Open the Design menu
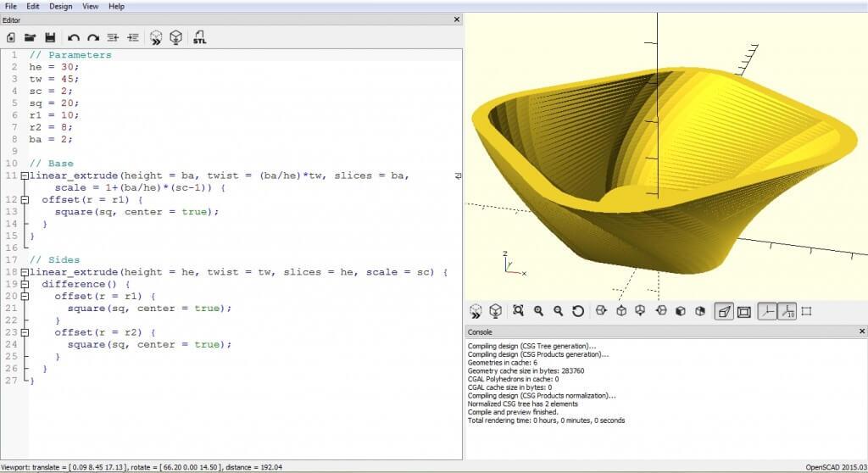Viewport: 868px width, 473px height. tap(61, 6)
